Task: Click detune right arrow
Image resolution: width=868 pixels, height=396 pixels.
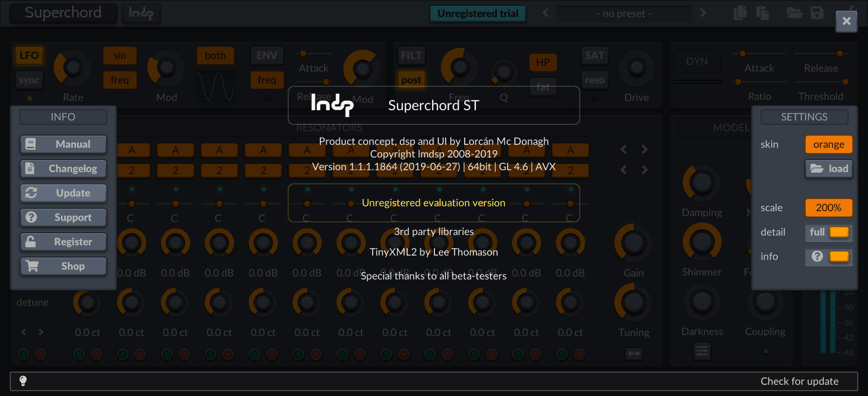Action: pos(41,332)
